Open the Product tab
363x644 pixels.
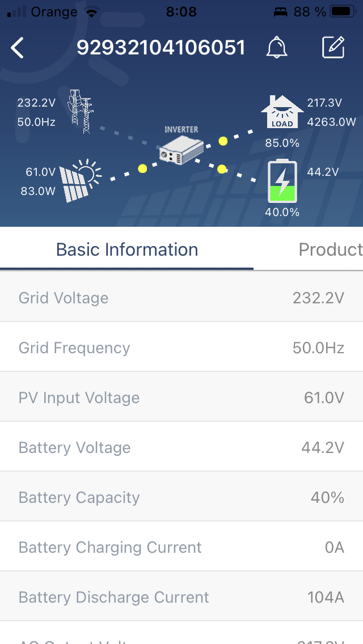pyautogui.click(x=330, y=249)
